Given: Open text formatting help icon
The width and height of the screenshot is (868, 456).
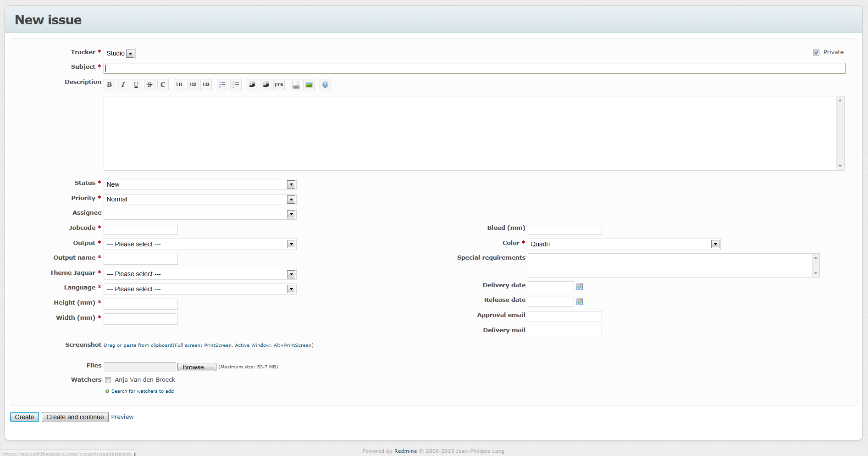Looking at the screenshot, I should tap(325, 85).
